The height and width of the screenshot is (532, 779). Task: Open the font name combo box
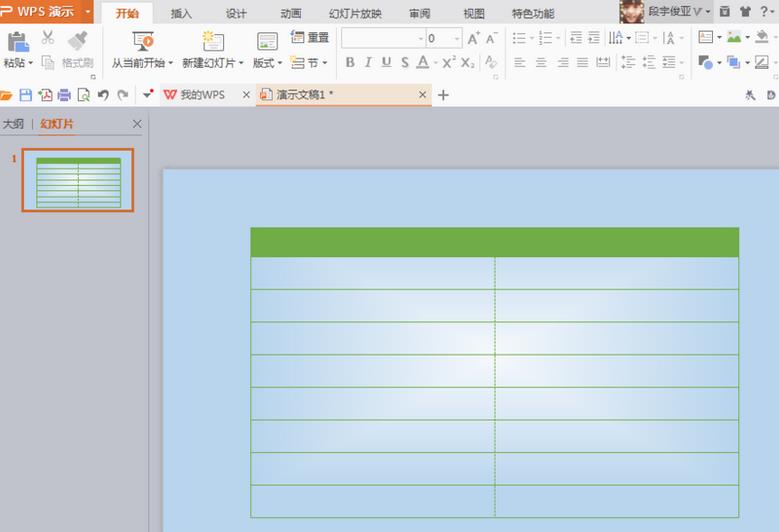(x=383, y=38)
